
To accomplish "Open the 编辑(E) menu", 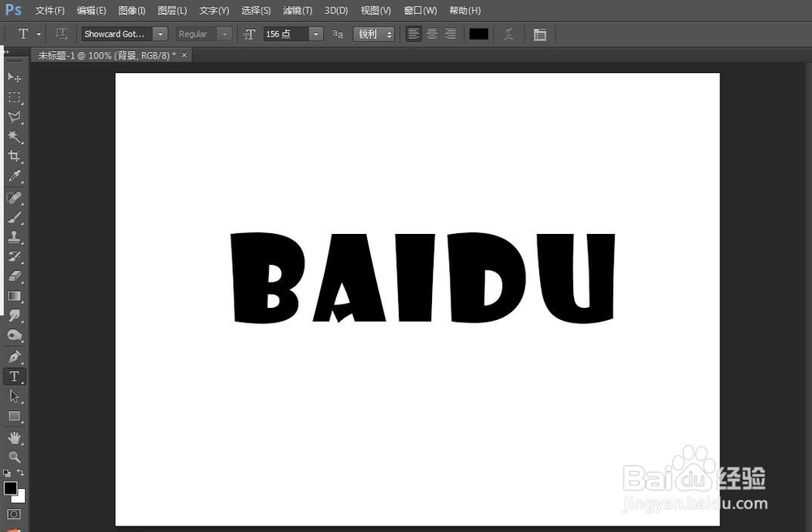I will (91, 11).
